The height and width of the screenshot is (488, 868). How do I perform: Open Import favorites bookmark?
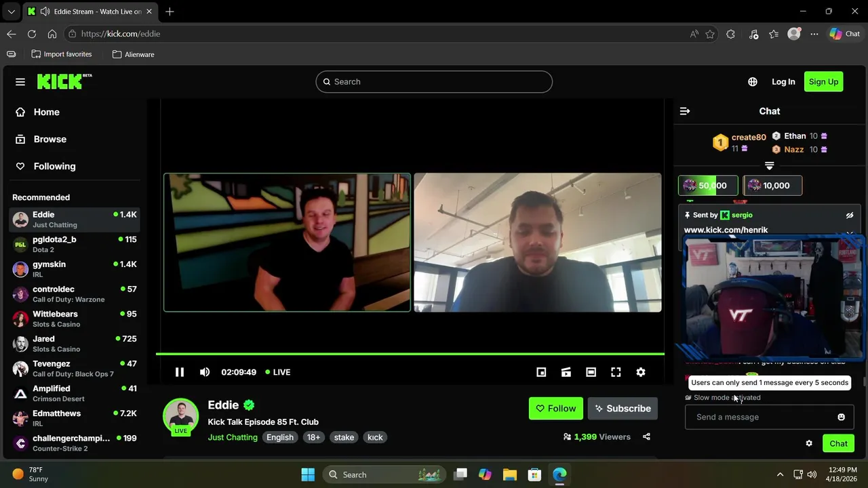coord(62,54)
